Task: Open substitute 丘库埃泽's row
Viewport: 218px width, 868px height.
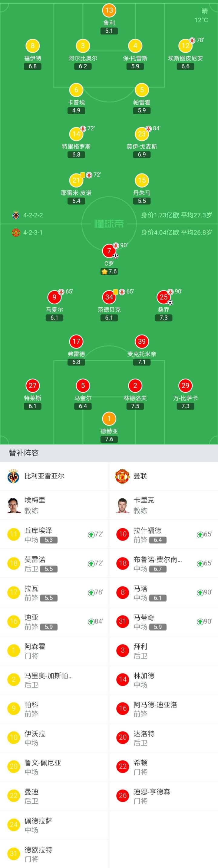Action: (x=54, y=535)
